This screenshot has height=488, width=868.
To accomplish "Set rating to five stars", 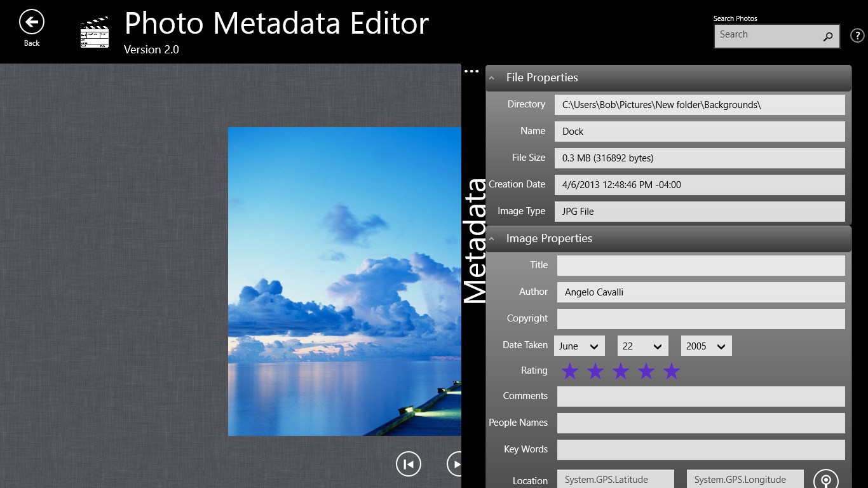I will [672, 371].
